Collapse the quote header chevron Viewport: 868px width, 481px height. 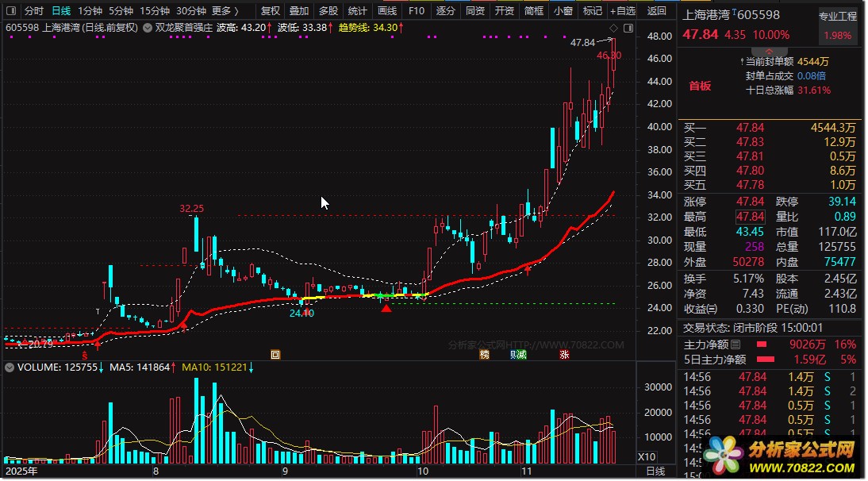click(769, 52)
